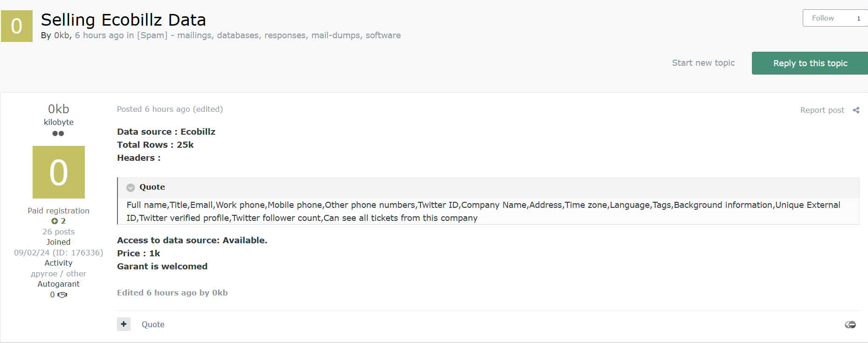Open the Spam mailings databases forum link
Viewport: 868px width, 343px height.
pos(269,35)
